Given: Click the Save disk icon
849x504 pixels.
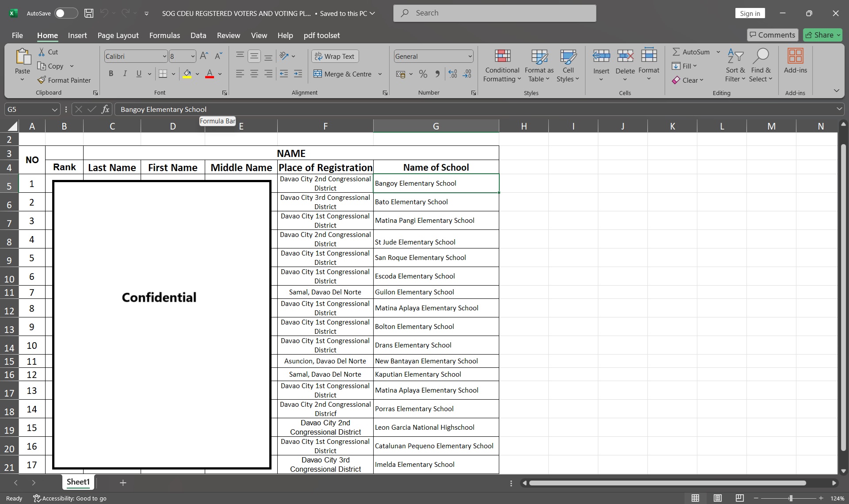Looking at the screenshot, I should (89, 13).
